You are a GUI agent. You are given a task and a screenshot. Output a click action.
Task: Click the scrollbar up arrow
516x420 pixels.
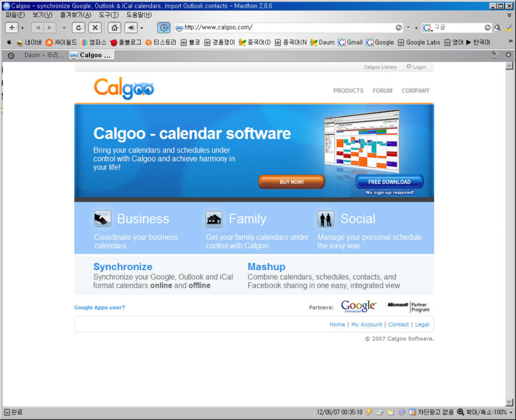(509, 66)
